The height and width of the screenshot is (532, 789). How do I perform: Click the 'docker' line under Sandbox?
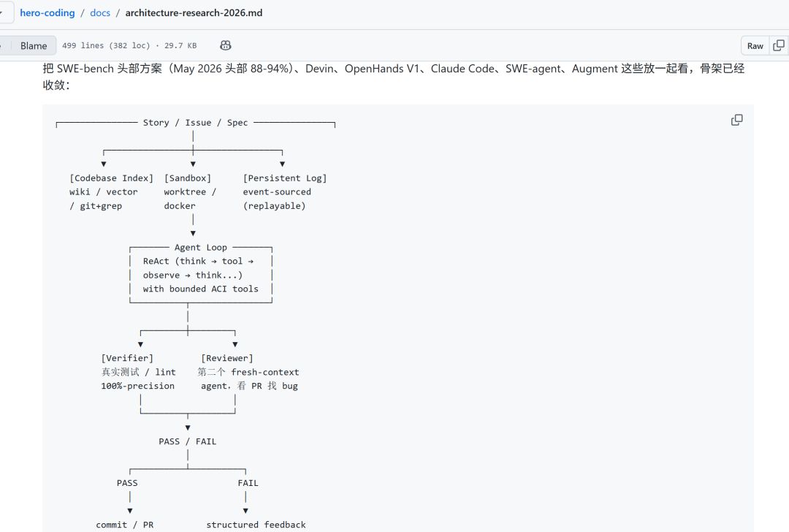[x=180, y=206]
